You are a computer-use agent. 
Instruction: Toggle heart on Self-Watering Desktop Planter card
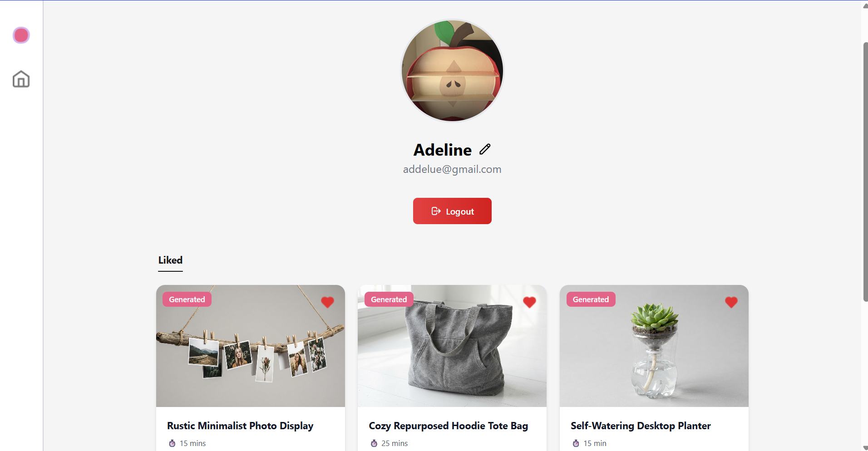731,302
